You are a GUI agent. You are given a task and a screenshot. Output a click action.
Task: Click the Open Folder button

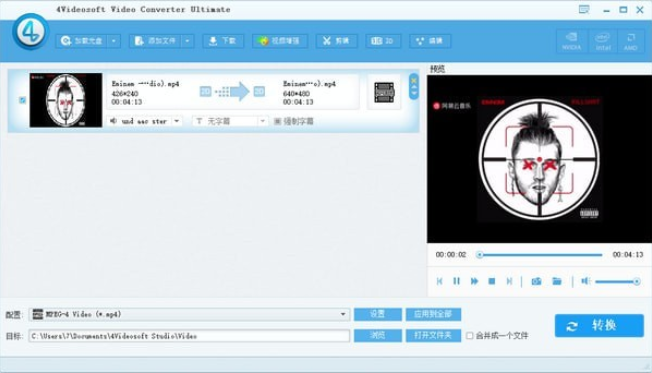433,336
